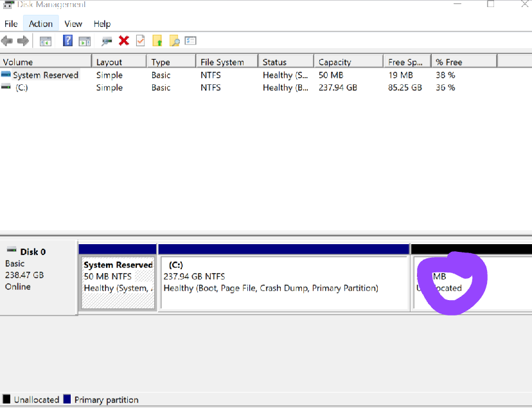Click the 238.47 GB disk size text
Screen dimensions: 532x408
(24, 275)
